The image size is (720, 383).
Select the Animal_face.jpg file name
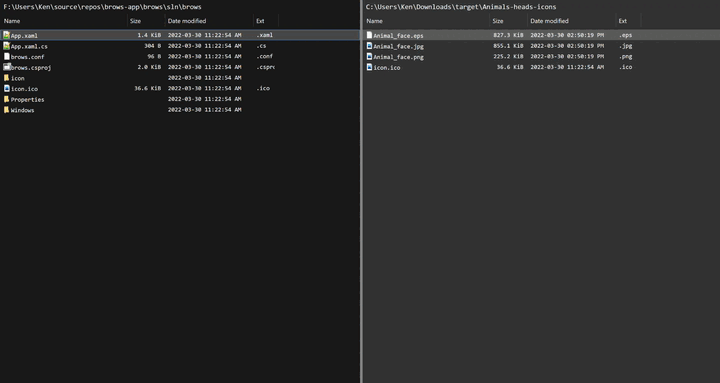(x=398, y=46)
